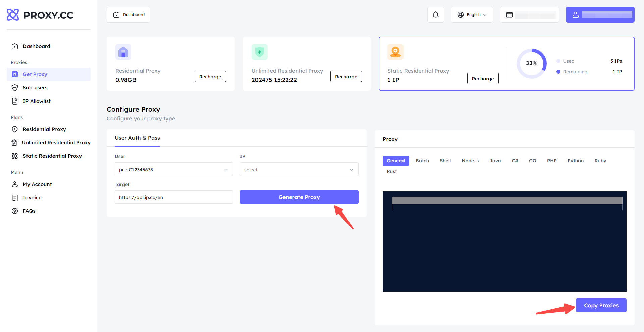644x332 pixels.
Task: Switch to the Java tab
Action: 495,161
